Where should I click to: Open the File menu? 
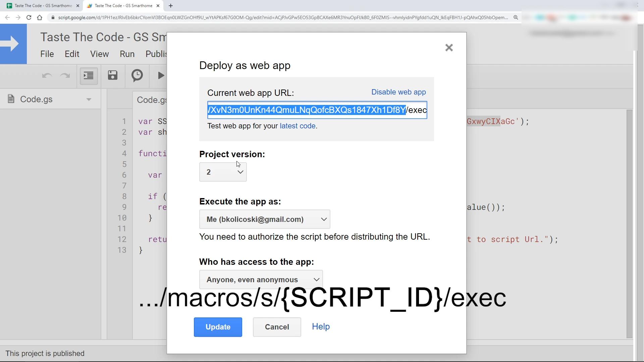point(47,54)
